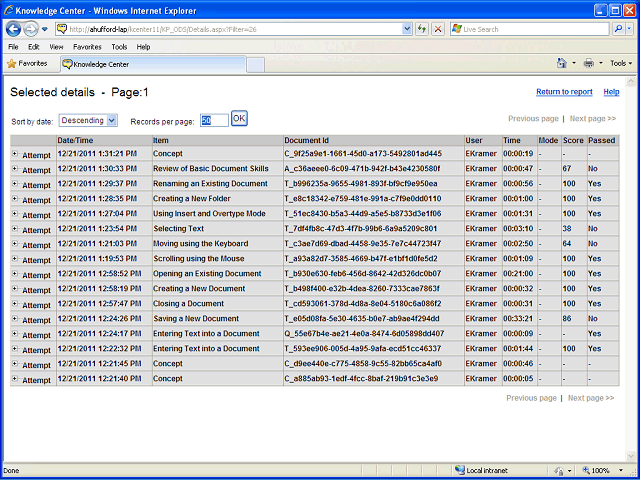Follow the Return to report link
The height and width of the screenshot is (480, 640).
(x=564, y=92)
